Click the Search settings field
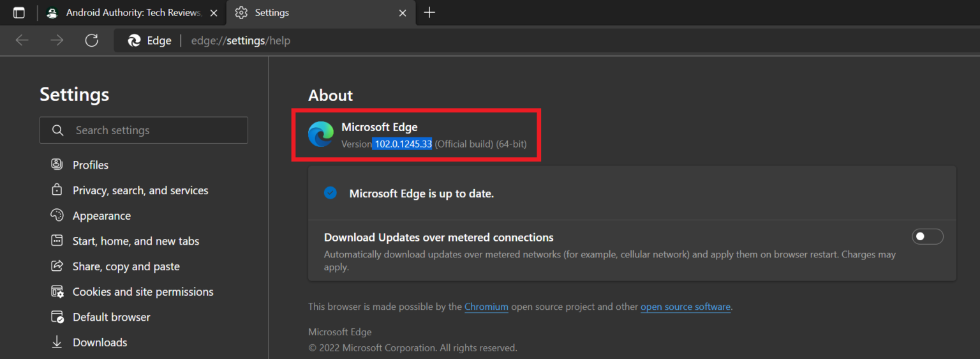The width and height of the screenshot is (980, 359). pos(144,130)
